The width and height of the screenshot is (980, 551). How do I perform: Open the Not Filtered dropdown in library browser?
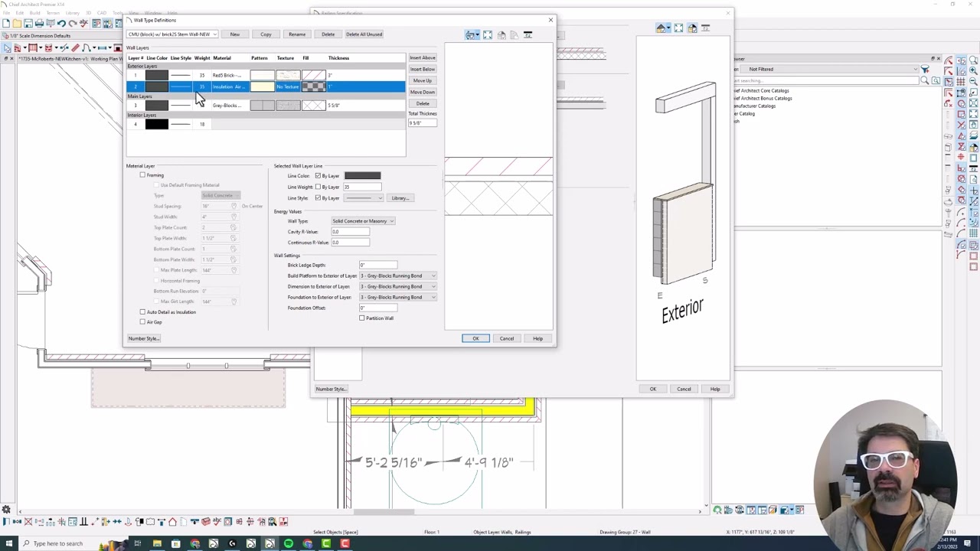tap(828, 69)
